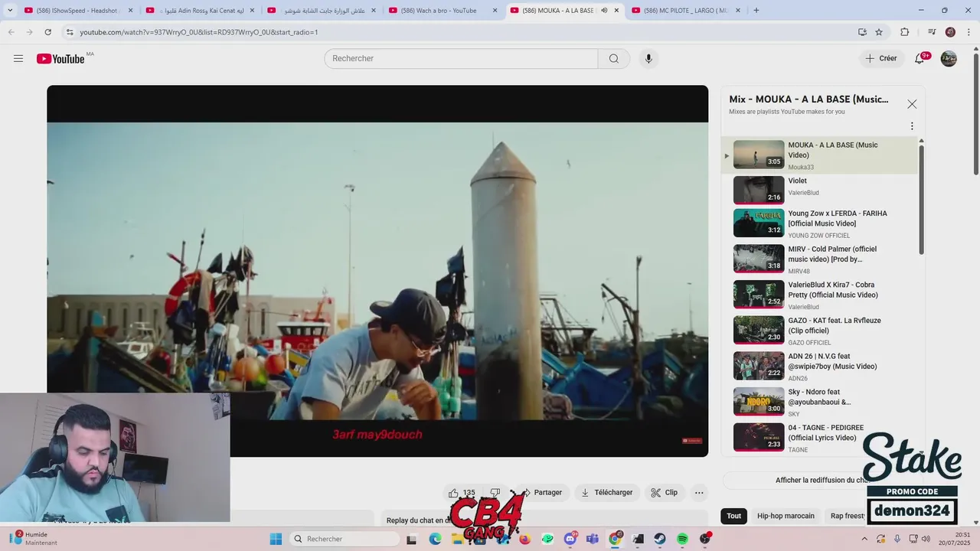Close the Mix playlist panel
The image size is (980, 551).
coord(912,104)
